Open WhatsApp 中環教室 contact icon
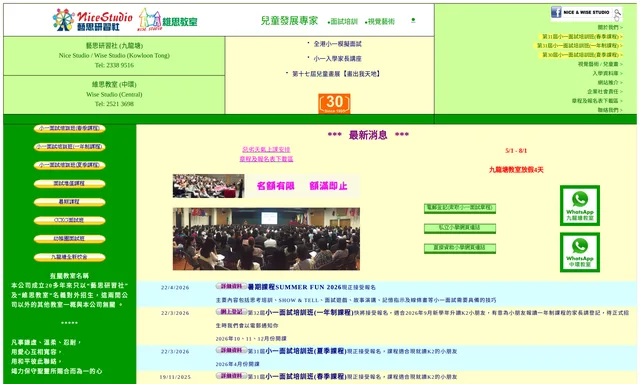This screenshot has height=384, width=640. point(580,252)
